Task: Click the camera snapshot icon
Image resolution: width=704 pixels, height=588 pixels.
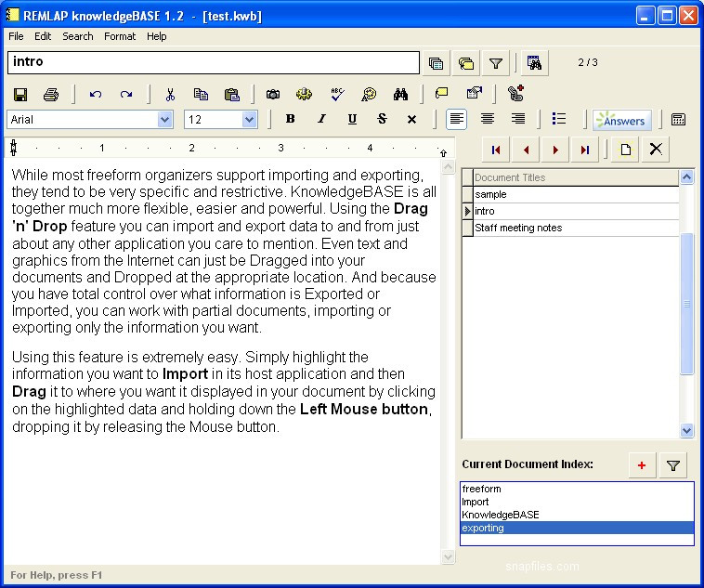Action: pyautogui.click(x=273, y=95)
